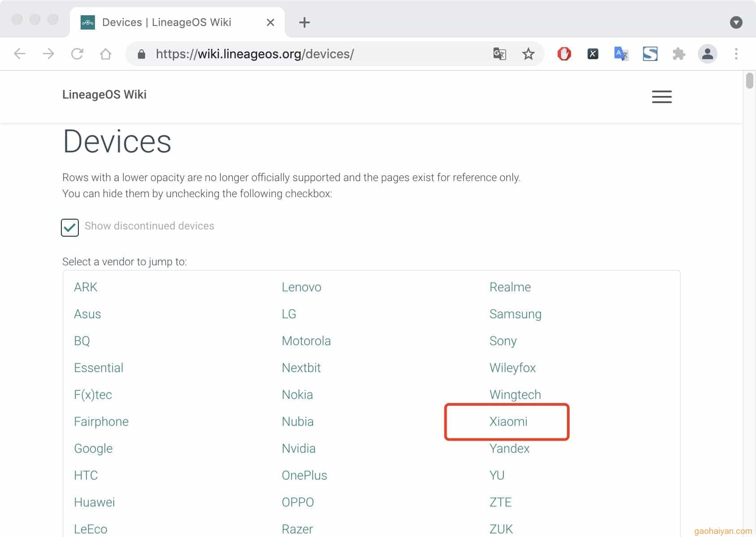Open the Chrome three-dot menu
The image size is (756, 537).
click(736, 54)
